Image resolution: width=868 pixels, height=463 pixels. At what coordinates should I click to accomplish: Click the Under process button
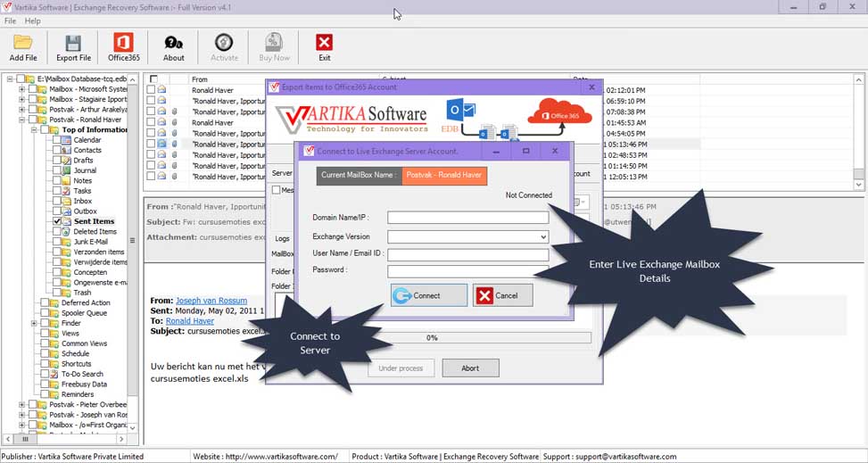401,368
